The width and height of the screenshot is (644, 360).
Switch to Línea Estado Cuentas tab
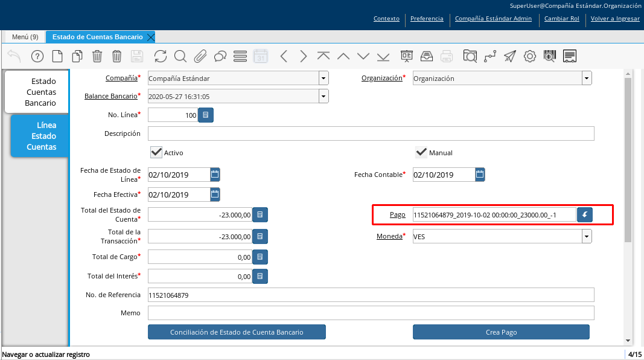tap(41, 136)
